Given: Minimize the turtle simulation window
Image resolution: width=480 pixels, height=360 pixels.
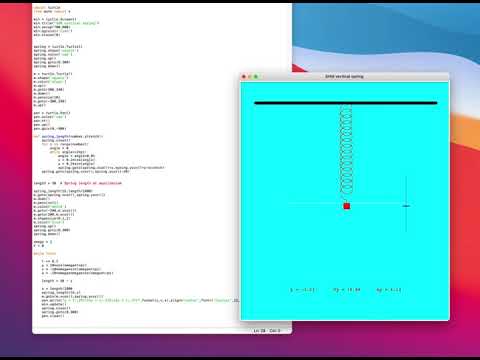Looking at the screenshot, I should click(x=250, y=77).
